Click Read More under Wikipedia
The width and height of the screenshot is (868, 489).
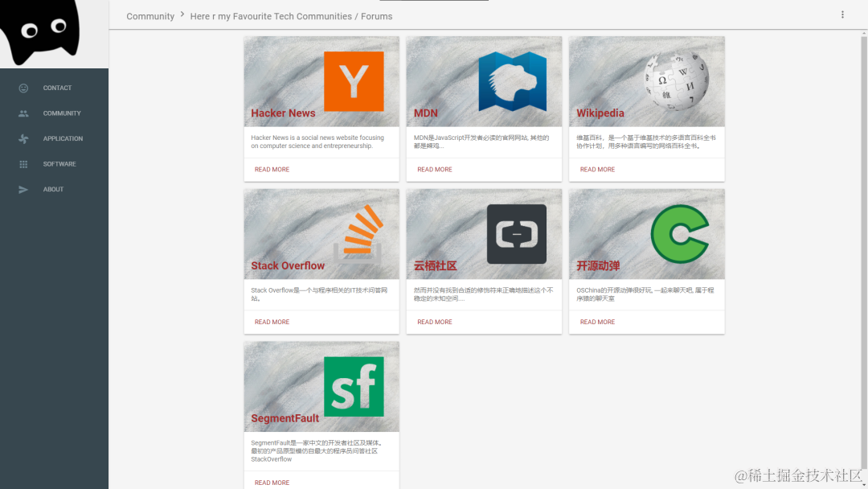597,170
